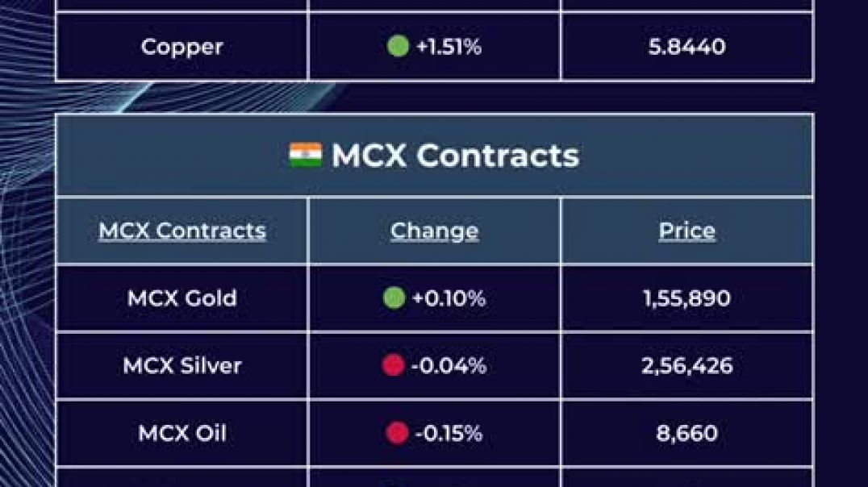Select the MCX Silver row label
The width and height of the screenshot is (868, 487).
[182, 366]
